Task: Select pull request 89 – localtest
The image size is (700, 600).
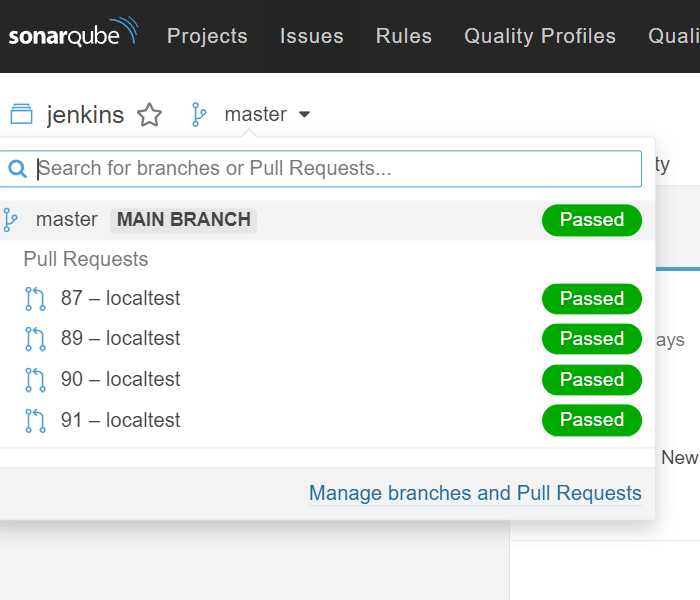Action: (x=328, y=339)
